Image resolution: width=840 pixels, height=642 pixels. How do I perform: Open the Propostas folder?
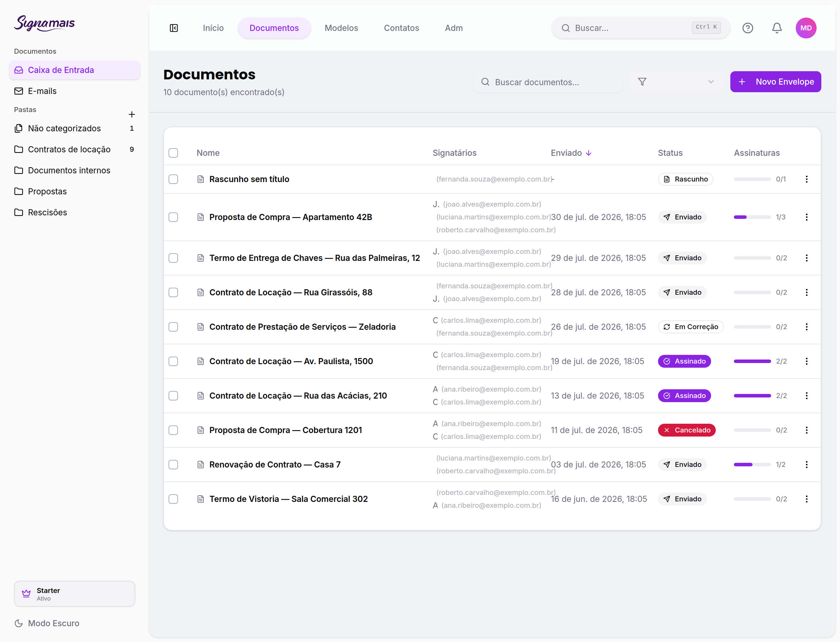[x=74, y=191]
